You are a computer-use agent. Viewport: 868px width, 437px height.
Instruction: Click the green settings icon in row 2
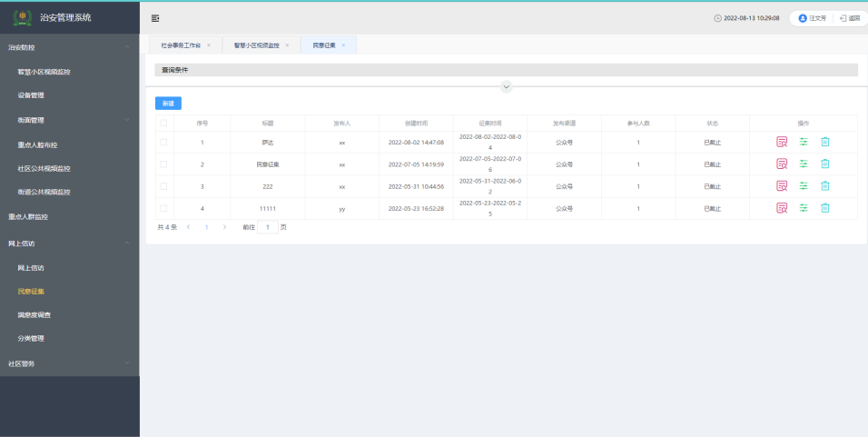pyautogui.click(x=804, y=164)
